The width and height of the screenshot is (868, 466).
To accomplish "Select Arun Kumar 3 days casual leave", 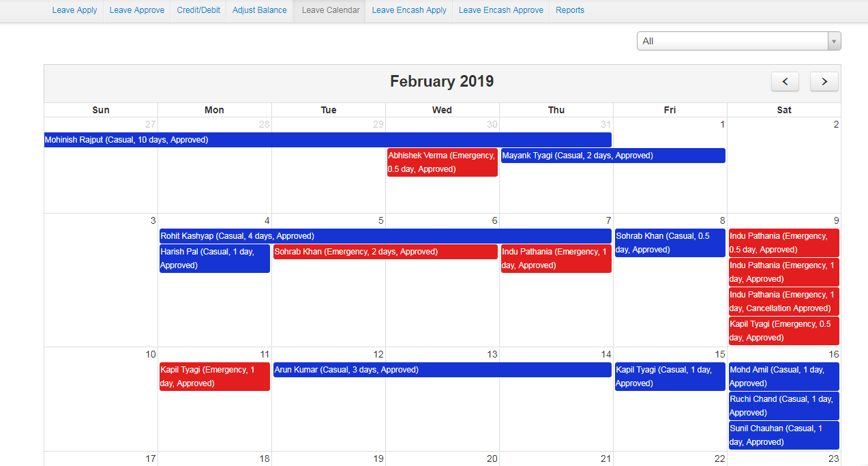I will coord(442,370).
